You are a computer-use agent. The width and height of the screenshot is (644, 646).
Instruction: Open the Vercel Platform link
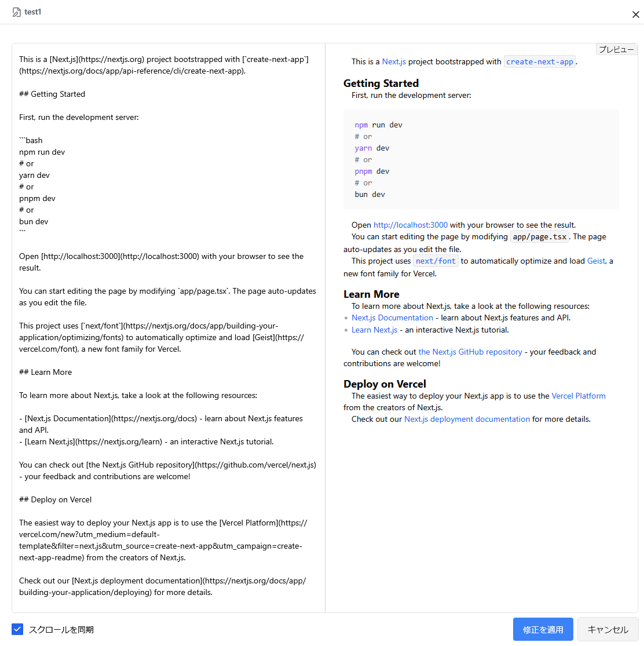578,396
